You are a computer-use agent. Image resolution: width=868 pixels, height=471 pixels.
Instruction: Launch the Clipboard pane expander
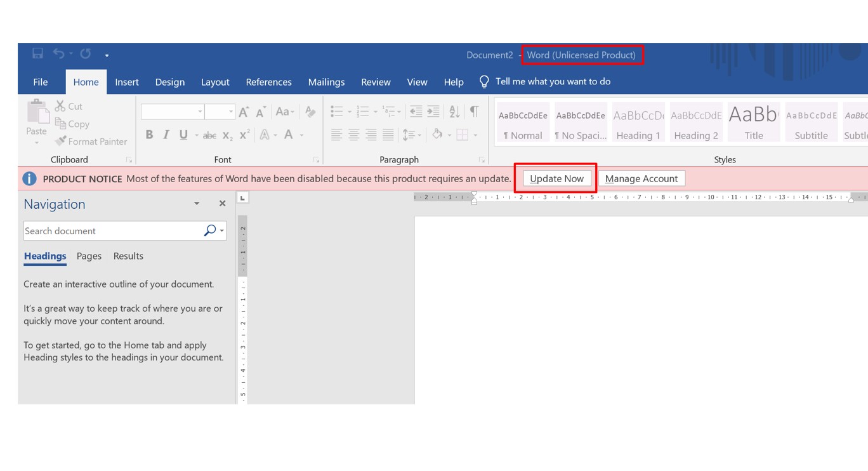click(129, 160)
